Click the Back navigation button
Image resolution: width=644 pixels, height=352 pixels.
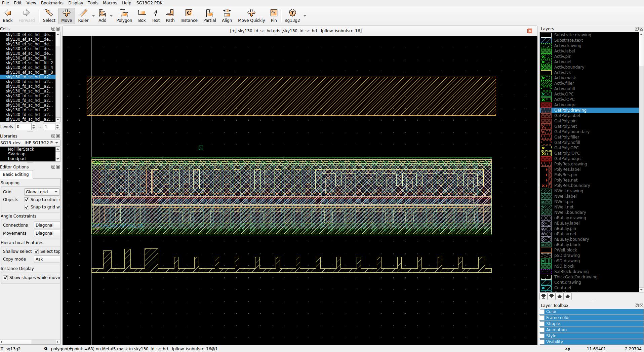(8, 15)
